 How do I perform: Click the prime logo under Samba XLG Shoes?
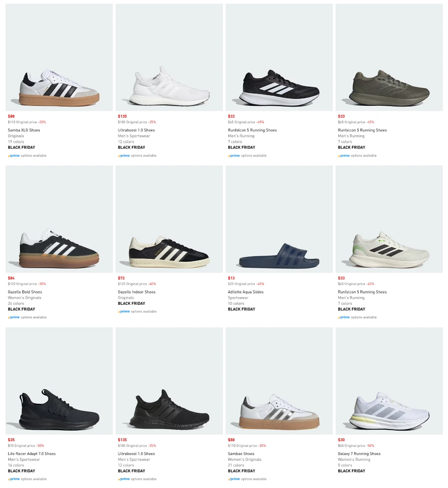[x=14, y=155]
